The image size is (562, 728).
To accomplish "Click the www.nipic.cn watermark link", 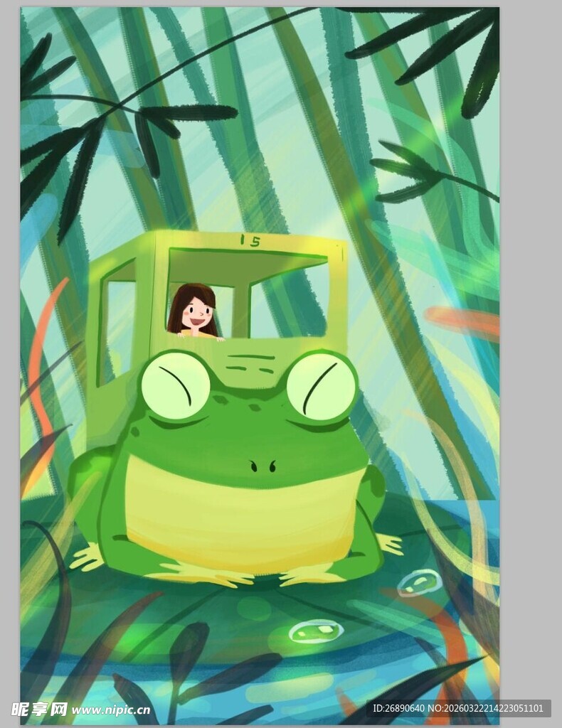I will coord(111,710).
